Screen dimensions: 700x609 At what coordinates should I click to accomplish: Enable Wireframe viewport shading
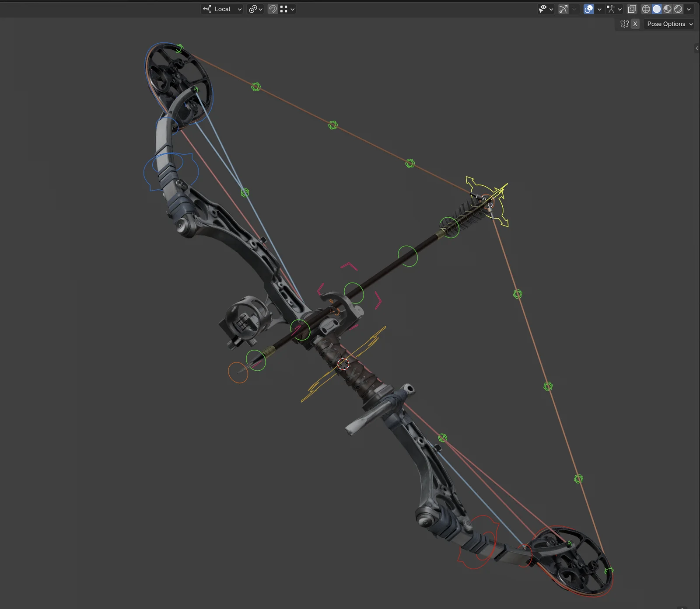coord(646,9)
